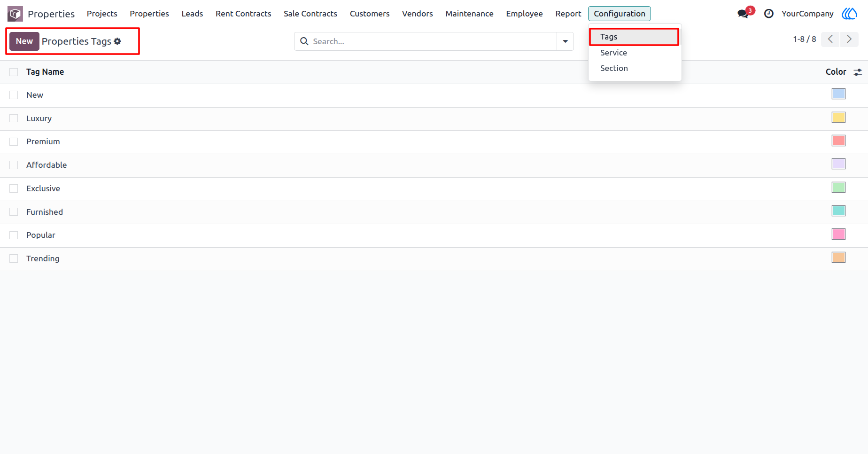Click the blue user avatar logo
868x454 pixels.
point(849,14)
